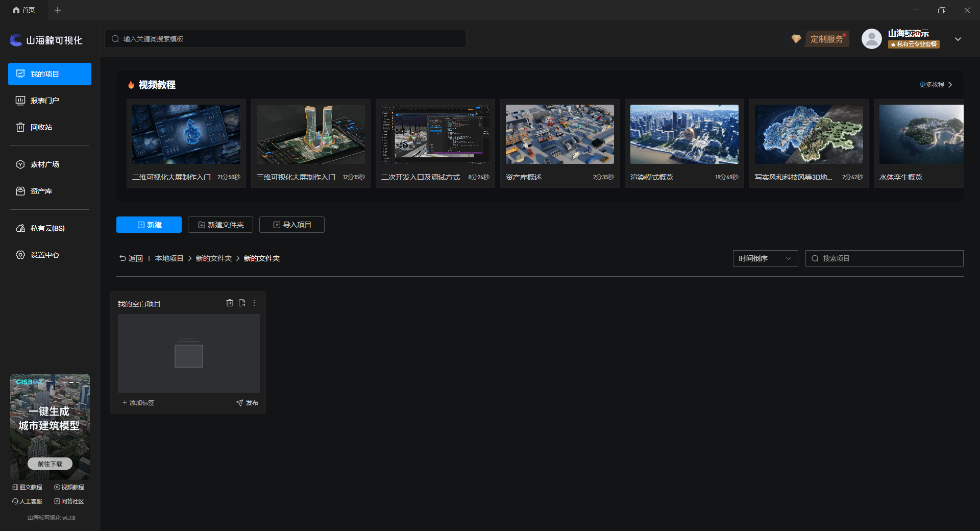Click the export icon on 我的空白项目 card

pos(242,303)
